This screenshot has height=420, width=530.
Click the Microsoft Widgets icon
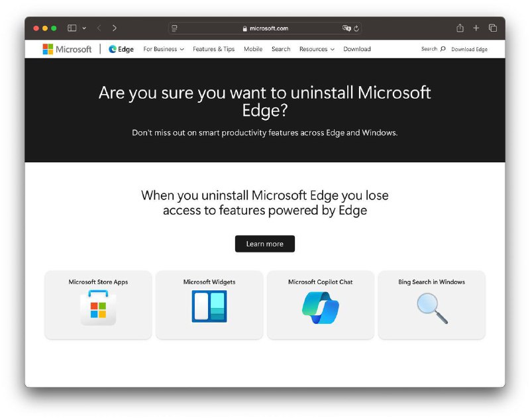point(209,307)
